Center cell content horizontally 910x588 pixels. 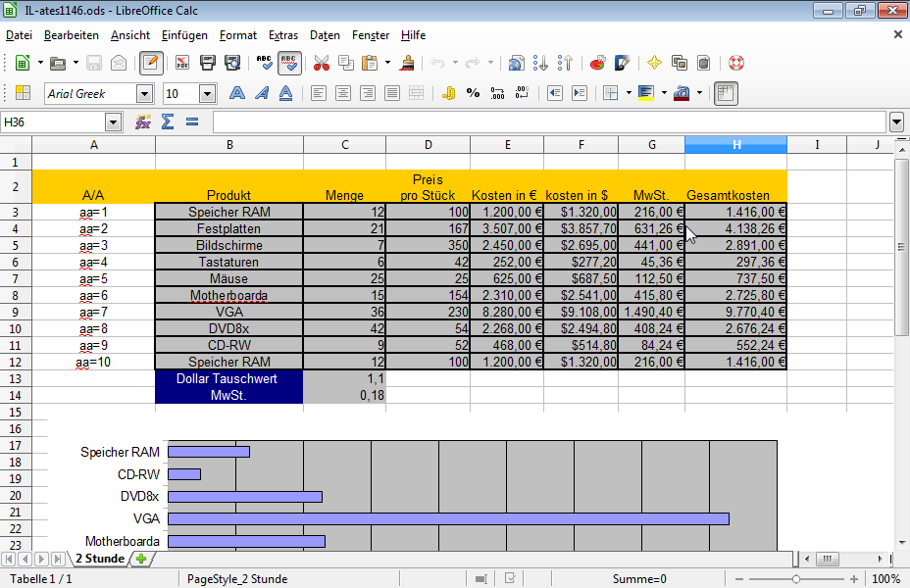pos(343,93)
